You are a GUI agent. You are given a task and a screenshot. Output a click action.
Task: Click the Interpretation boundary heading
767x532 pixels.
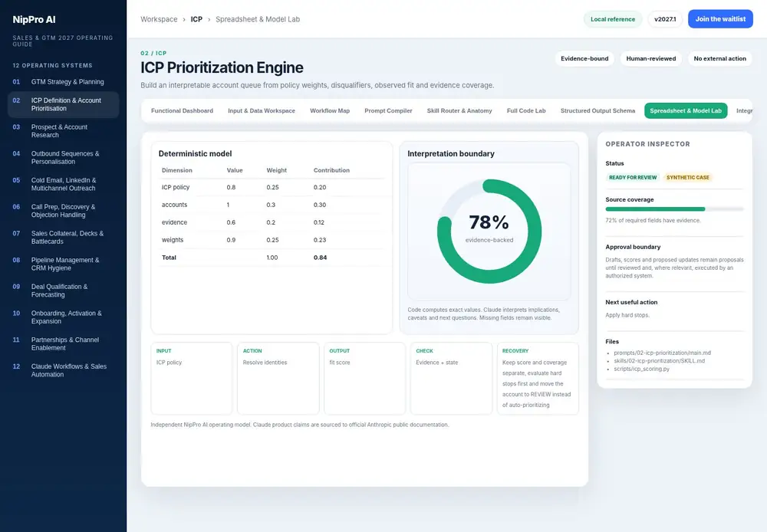click(450, 153)
